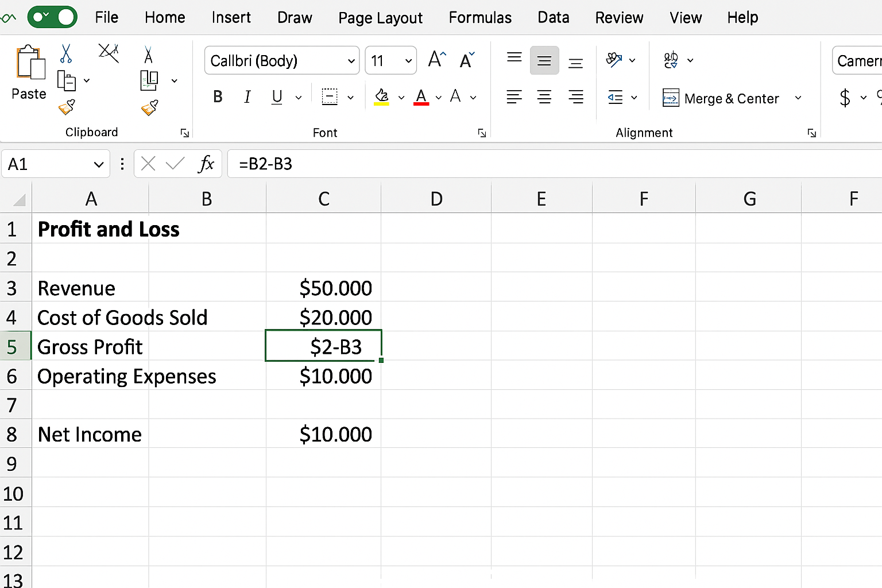Toggle the green AutoSave switch
Screen dimensions: 882x588
click(52, 17)
